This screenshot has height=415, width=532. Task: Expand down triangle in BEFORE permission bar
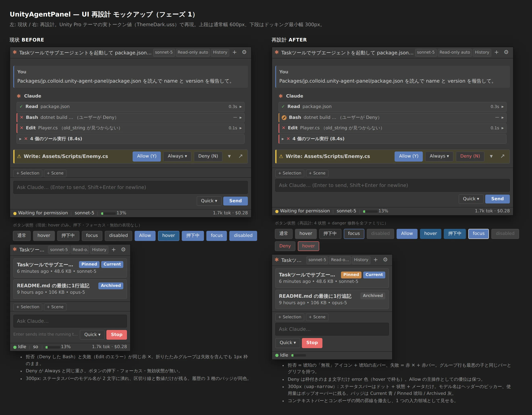(x=229, y=156)
